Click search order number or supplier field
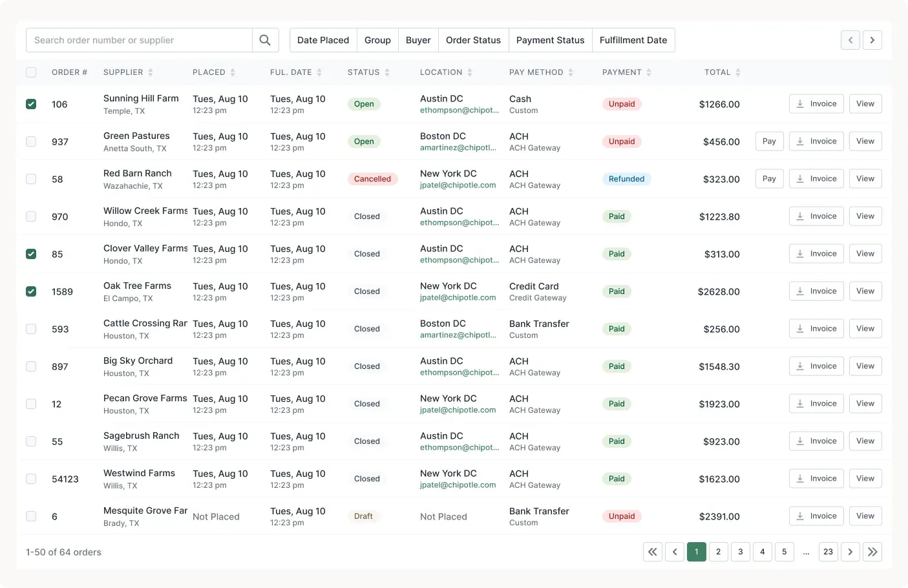Image resolution: width=908 pixels, height=588 pixels. point(139,40)
